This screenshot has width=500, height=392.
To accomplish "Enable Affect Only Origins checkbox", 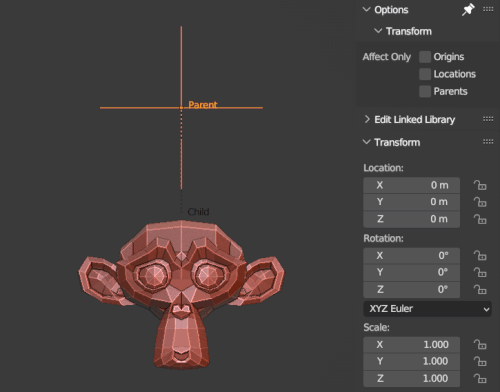I will pos(425,57).
